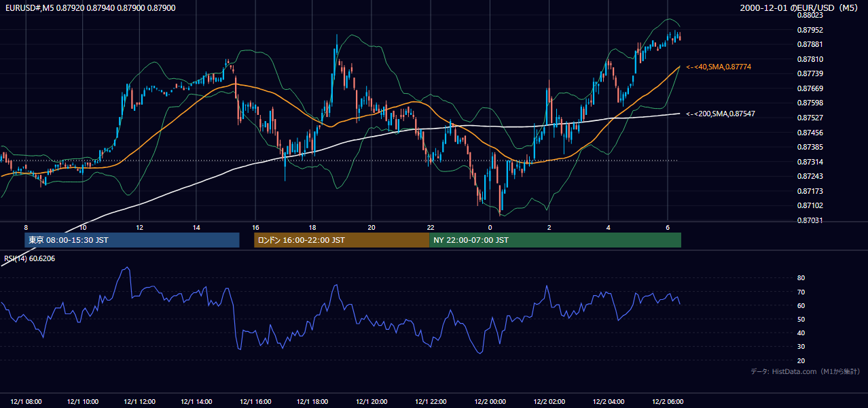Screen dimensions: 868x408
Task: Click the bottom time label 12/1 16:00
Action: [255, 401]
